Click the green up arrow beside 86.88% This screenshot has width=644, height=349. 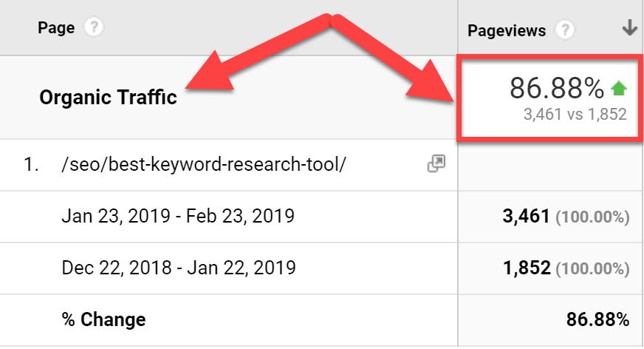[x=618, y=90]
